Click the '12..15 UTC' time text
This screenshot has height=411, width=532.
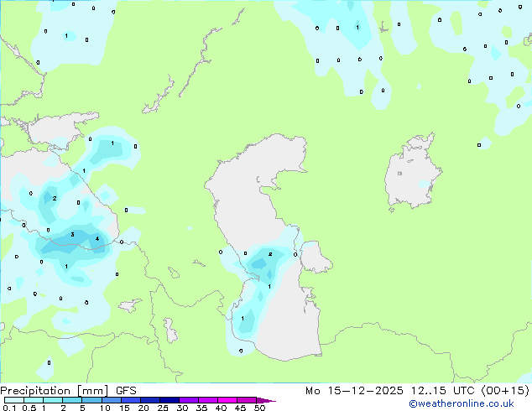[442, 391]
